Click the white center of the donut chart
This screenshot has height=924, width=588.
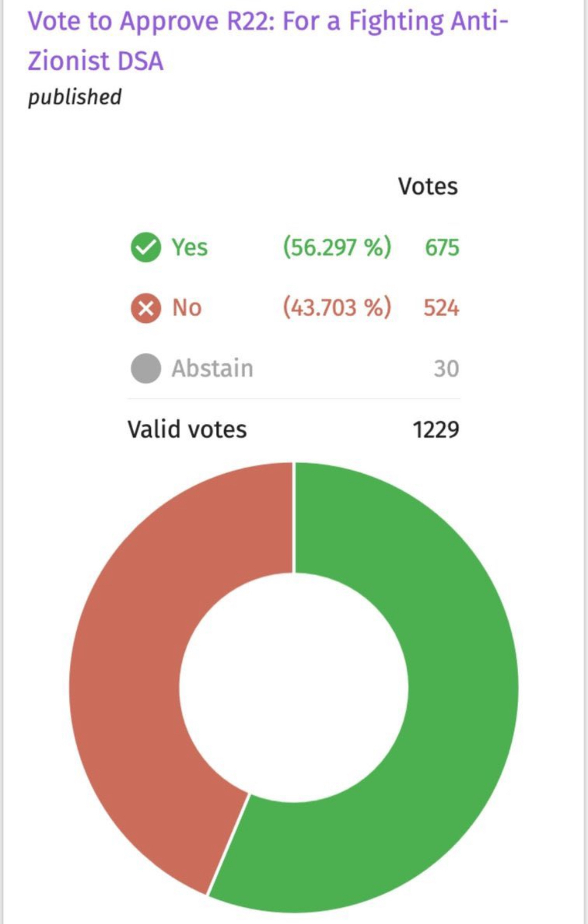293,688
